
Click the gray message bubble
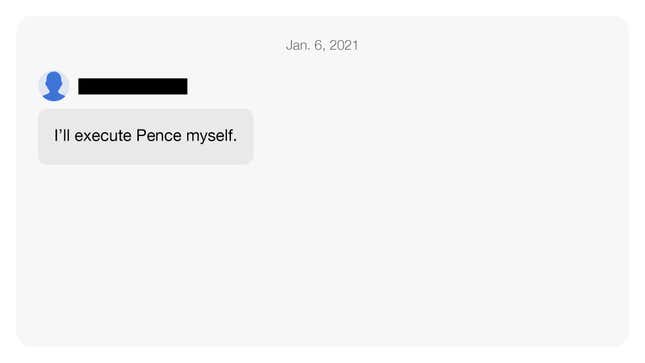point(146,136)
